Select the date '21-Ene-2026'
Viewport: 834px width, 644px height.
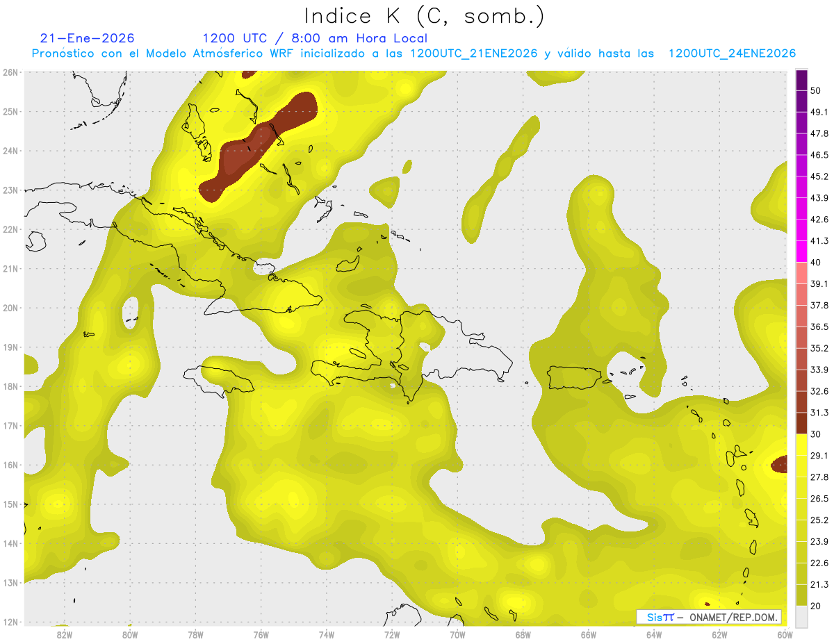88,38
